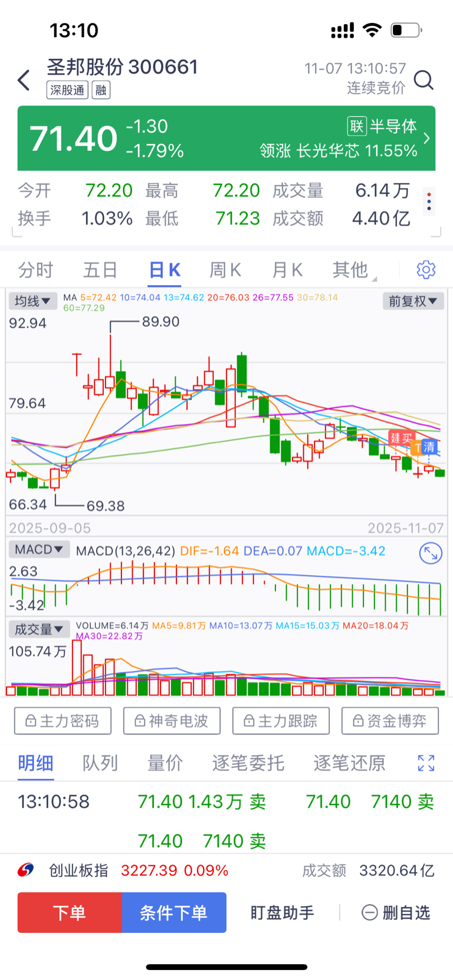
Task: Unlock 主力跟踪 feature button
Action: point(281,721)
